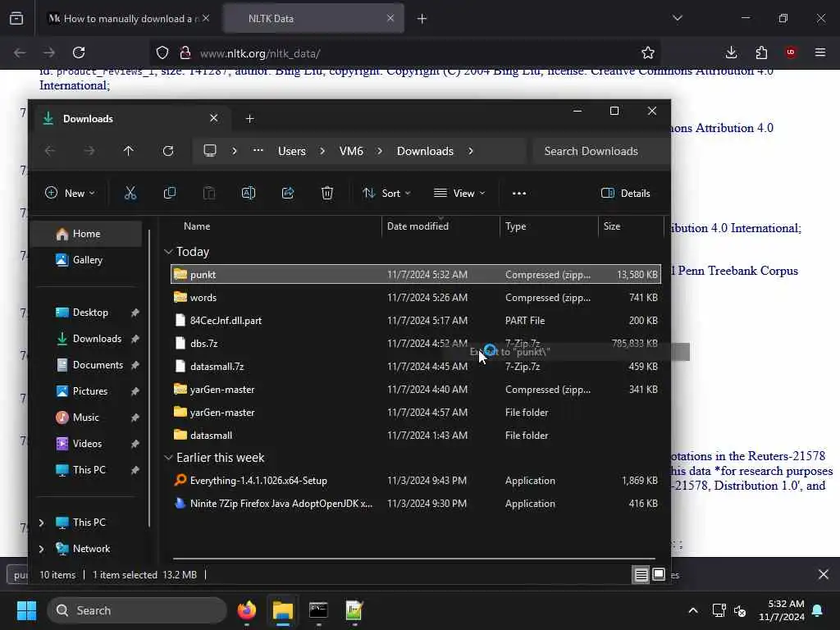The width and height of the screenshot is (840, 630).
Task: Select the Ninite 7Zip Firefox installer
Action: tap(415, 504)
